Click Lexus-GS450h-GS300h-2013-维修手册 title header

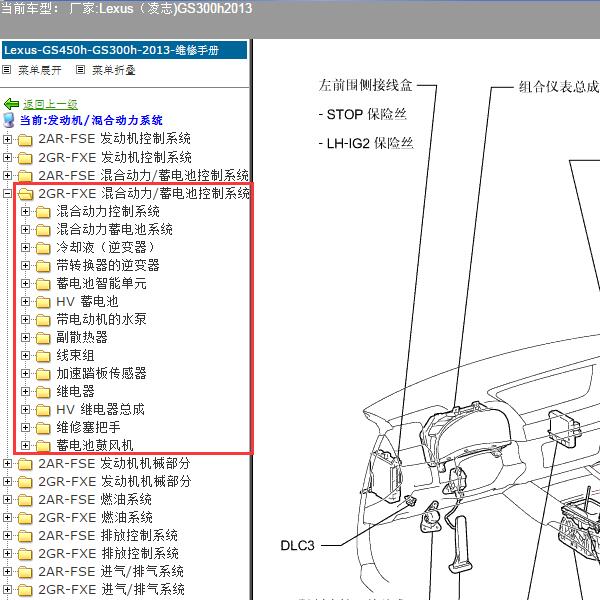pos(124,50)
